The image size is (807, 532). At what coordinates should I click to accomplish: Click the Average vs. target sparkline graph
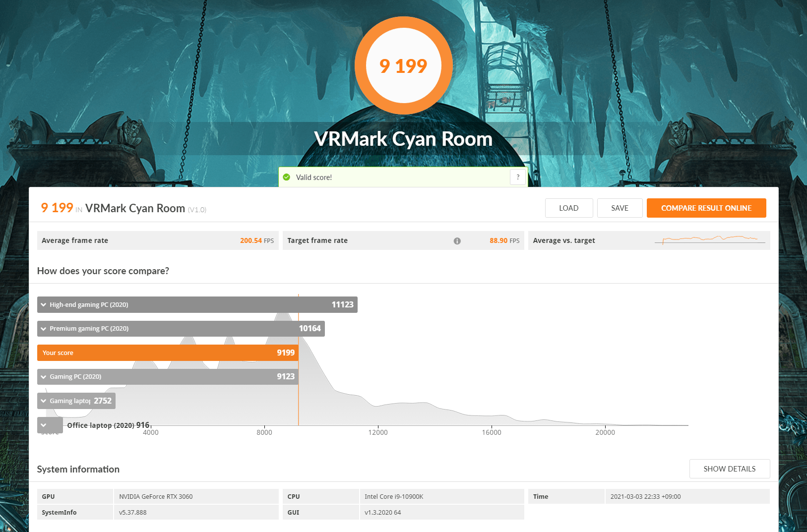[710, 240]
